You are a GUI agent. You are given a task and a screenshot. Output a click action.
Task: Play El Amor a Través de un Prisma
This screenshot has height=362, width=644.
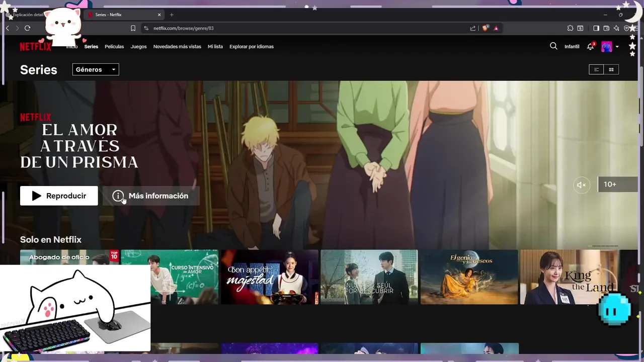pos(59,196)
